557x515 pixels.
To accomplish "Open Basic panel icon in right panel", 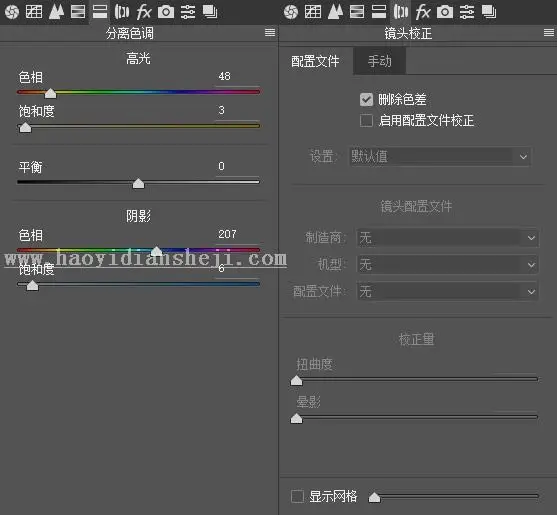I will click(x=291, y=12).
